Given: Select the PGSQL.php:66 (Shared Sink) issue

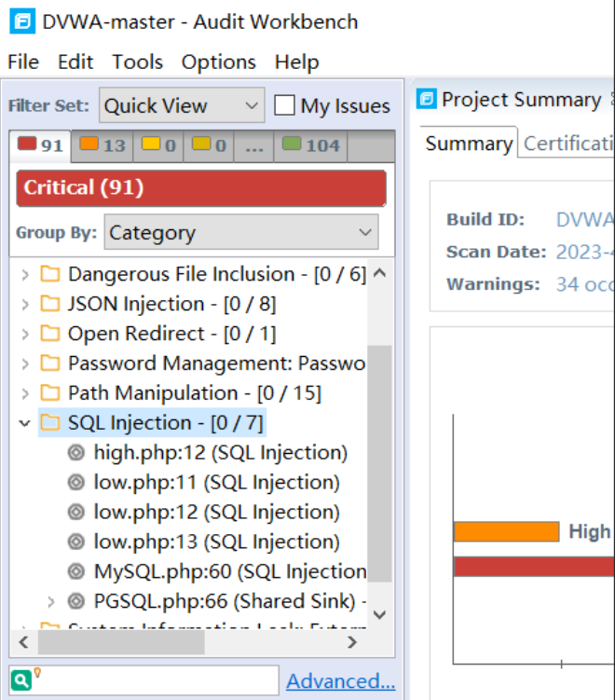Looking at the screenshot, I should click(x=230, y=601).
